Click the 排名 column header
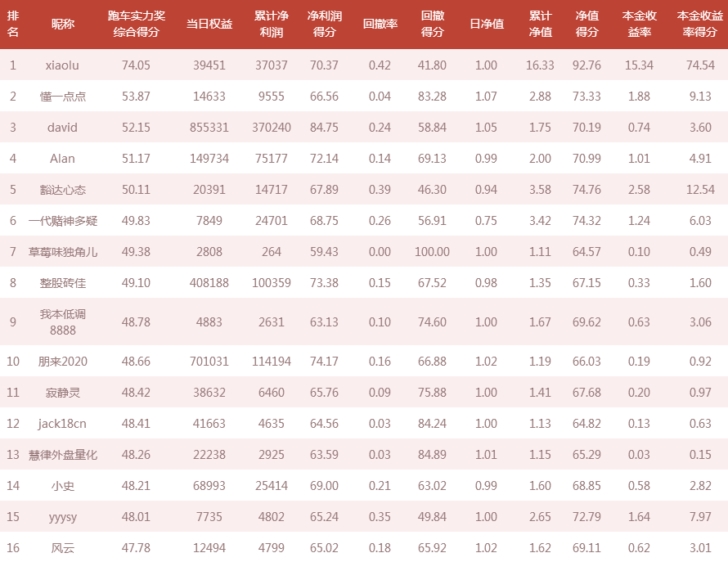 13,25
